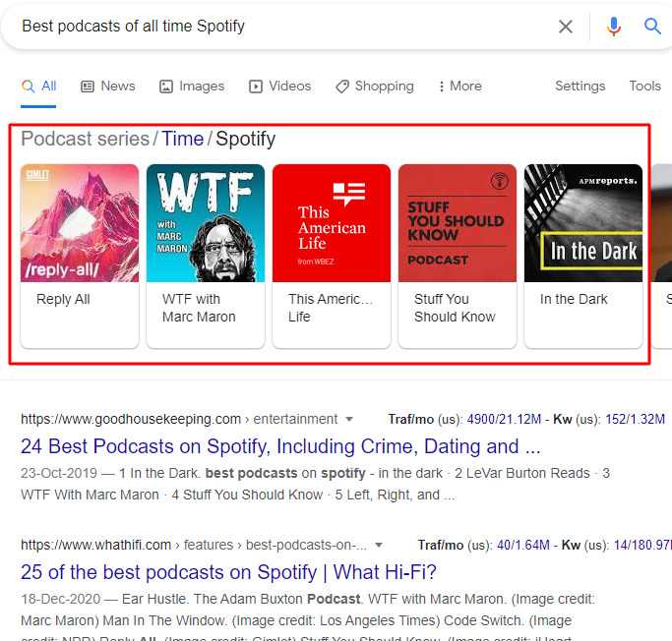The image size is (672, 641).
Task: Start voice search with microphone icon
Action: click(613, 27)
